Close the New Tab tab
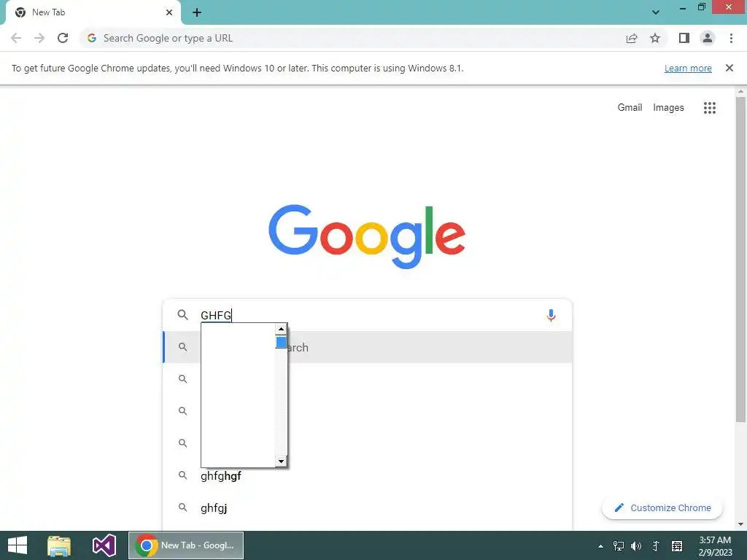Screen dimensions: 747x560 coord(169,12)
